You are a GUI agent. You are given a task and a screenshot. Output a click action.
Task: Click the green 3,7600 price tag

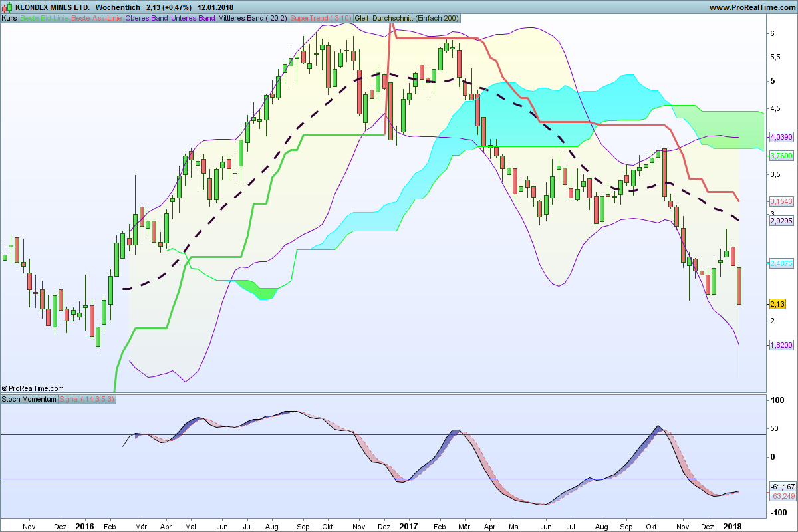781,155
